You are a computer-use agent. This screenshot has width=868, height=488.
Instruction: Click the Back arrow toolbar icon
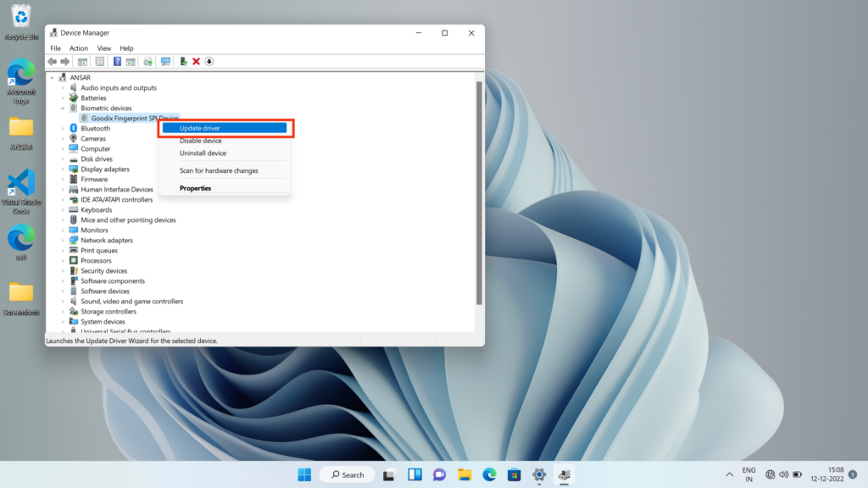click(52, 61)
